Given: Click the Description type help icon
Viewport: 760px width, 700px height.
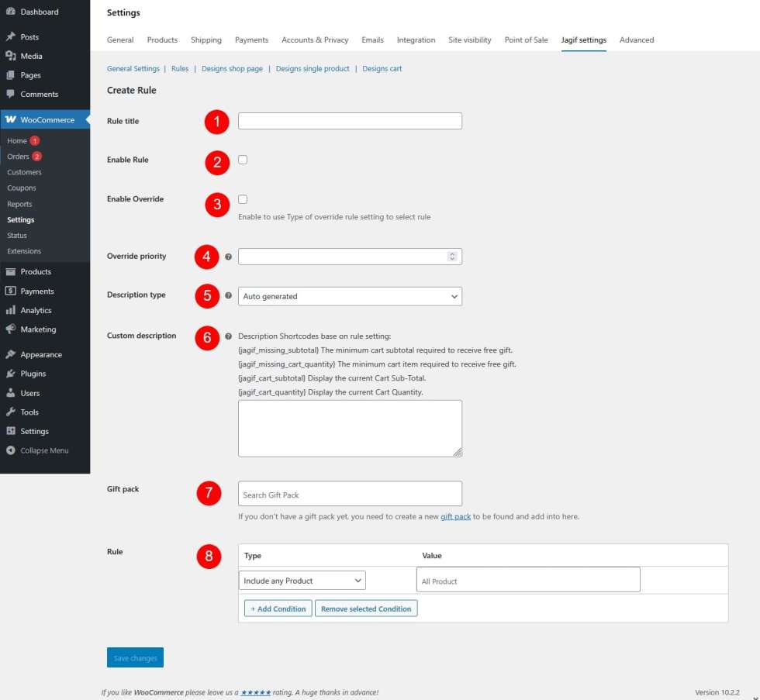Looking at the screenshot, I should (228, 295).
